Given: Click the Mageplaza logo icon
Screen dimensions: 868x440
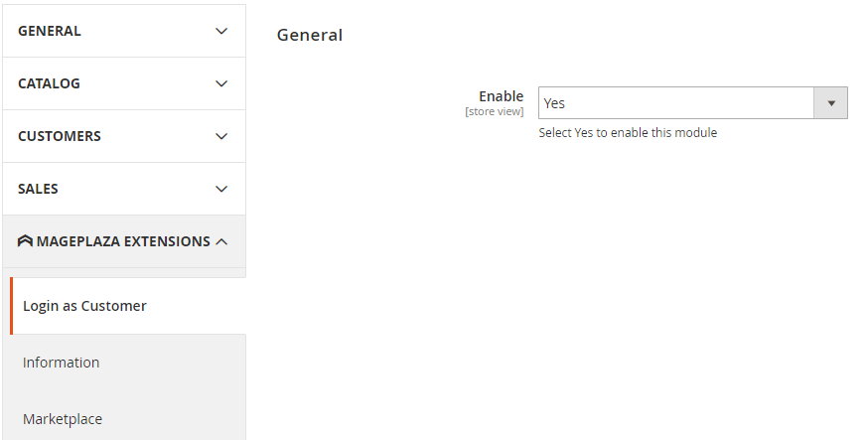Looking at the screenshot, I should [26, 241].
